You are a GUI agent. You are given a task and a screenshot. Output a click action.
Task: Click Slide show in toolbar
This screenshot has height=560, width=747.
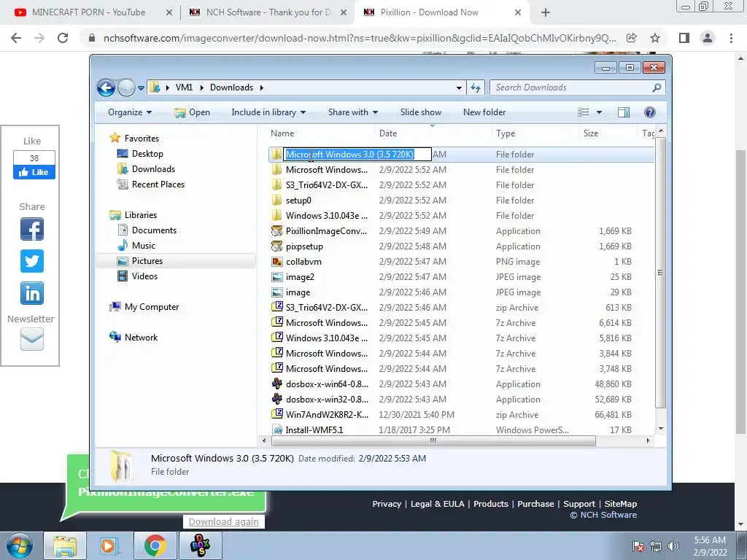pos(421,112)
